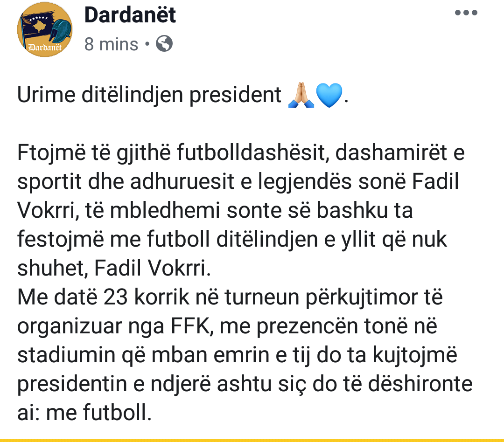Click the blue heart emoji
The image size is (504, 442).
(x=329, y=95)
